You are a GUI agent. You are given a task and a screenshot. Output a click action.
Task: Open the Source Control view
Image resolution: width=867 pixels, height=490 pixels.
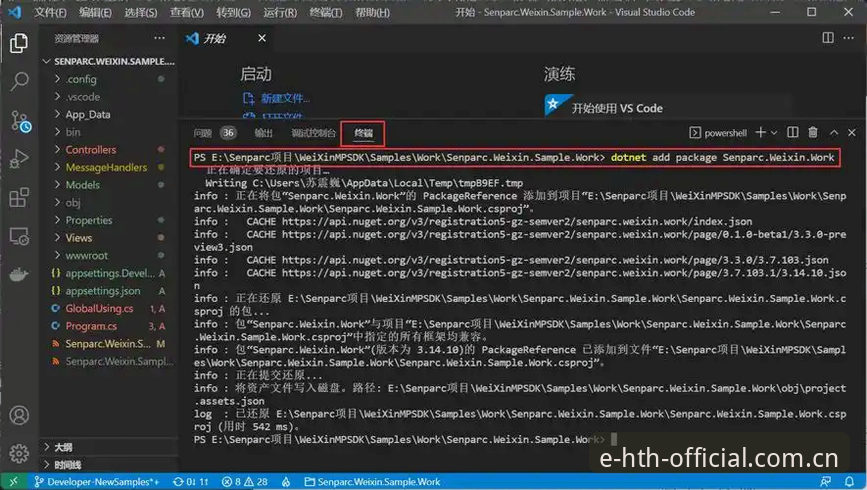pos(20,121)
